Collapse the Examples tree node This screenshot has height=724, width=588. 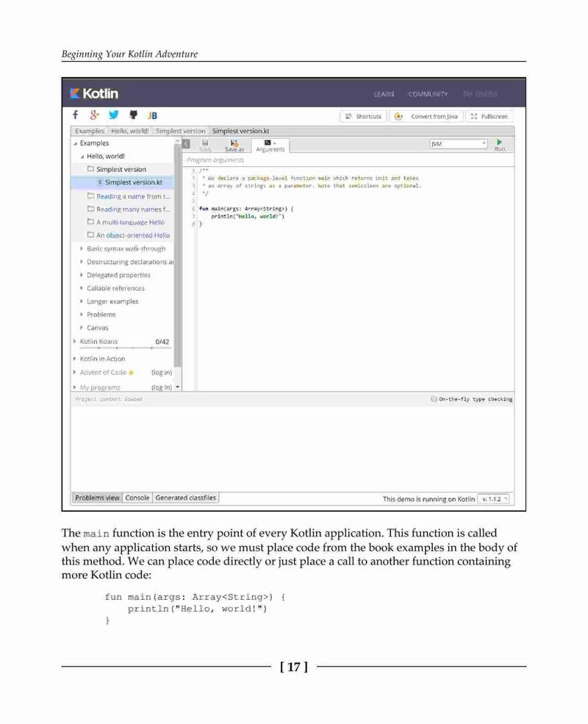75,143
